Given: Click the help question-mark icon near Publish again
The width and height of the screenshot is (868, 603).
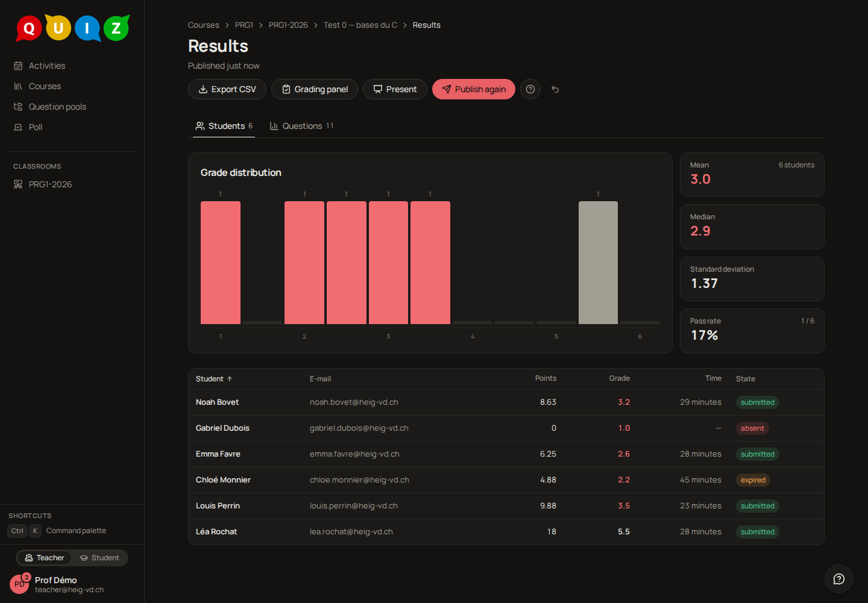Looking at the screenshot, I should (x=530, y=89).
